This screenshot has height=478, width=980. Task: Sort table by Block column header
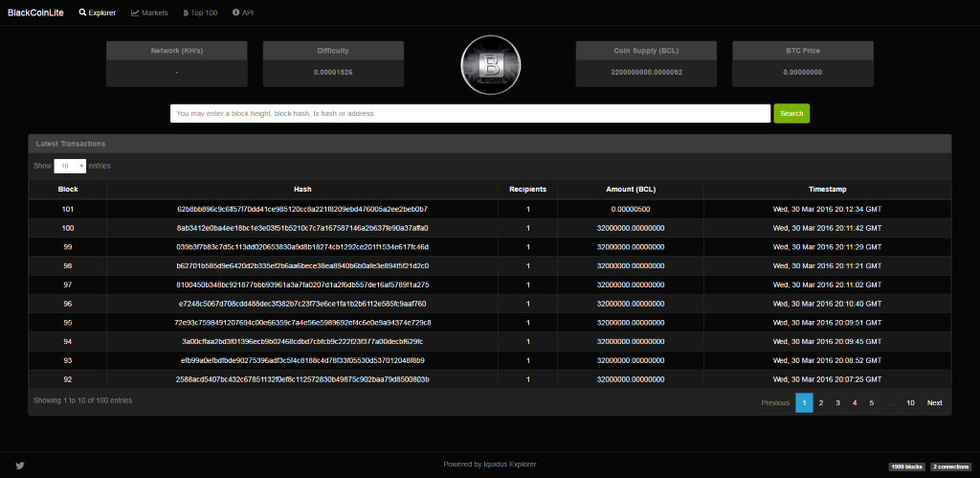point(68,189)
